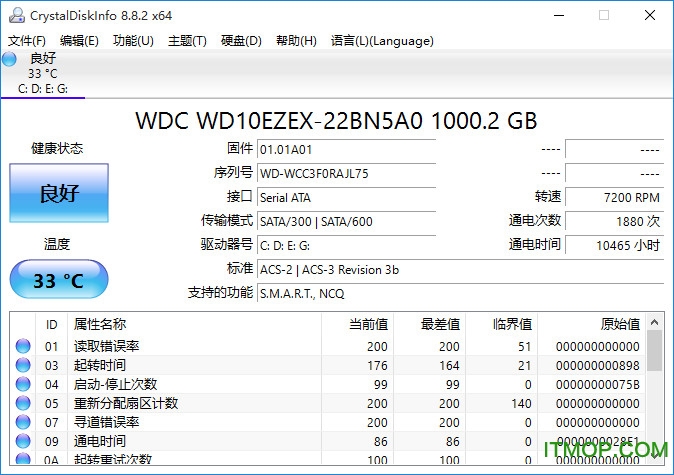Click the 33 °C temperature button
The height and width of the screenshot is (475, 674).
click(x=59, y=279)
